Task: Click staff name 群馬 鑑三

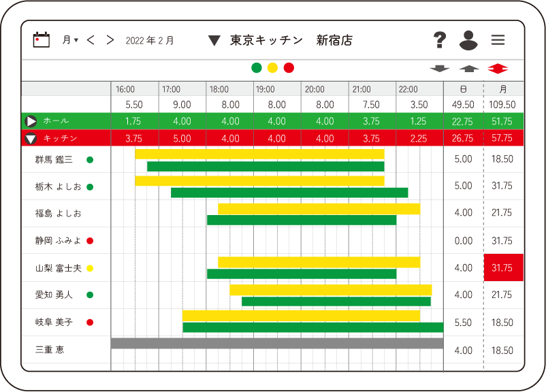Action: [x=54, y=160]
